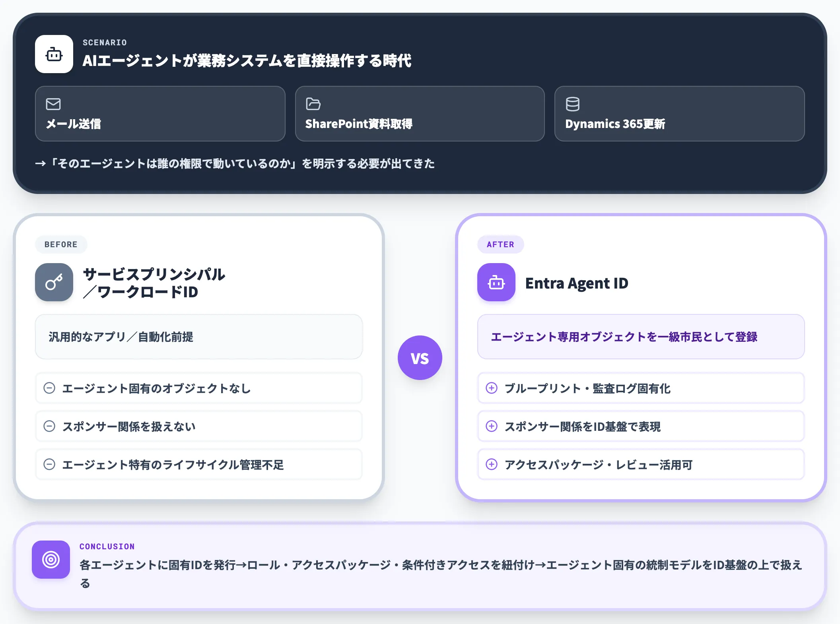The image size is (840, 624).
Task: Click the text ブループリント・監査ログ固有化
Action: pos(587,388)
